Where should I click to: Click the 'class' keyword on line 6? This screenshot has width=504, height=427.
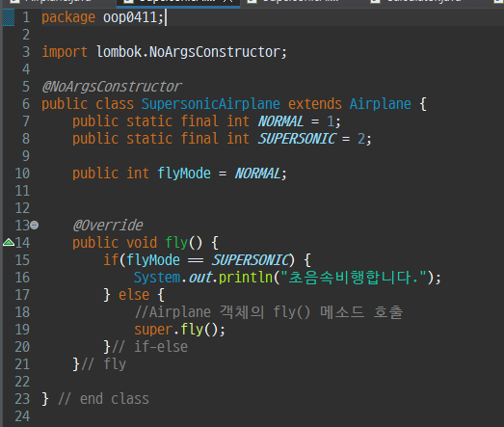115,104
